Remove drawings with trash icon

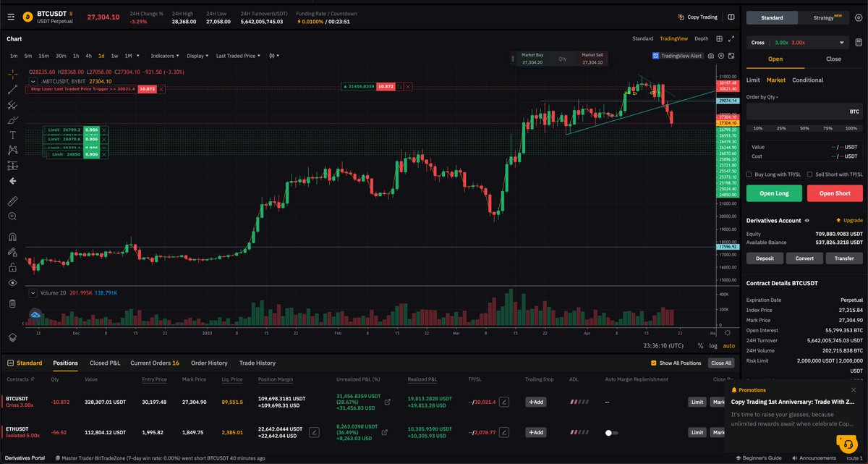tap(12, 303)
